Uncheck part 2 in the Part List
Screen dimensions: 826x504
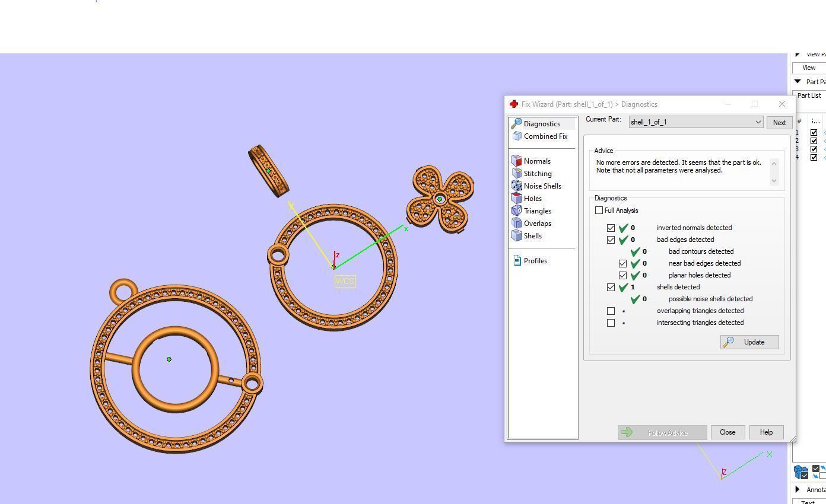click(814, 141)
